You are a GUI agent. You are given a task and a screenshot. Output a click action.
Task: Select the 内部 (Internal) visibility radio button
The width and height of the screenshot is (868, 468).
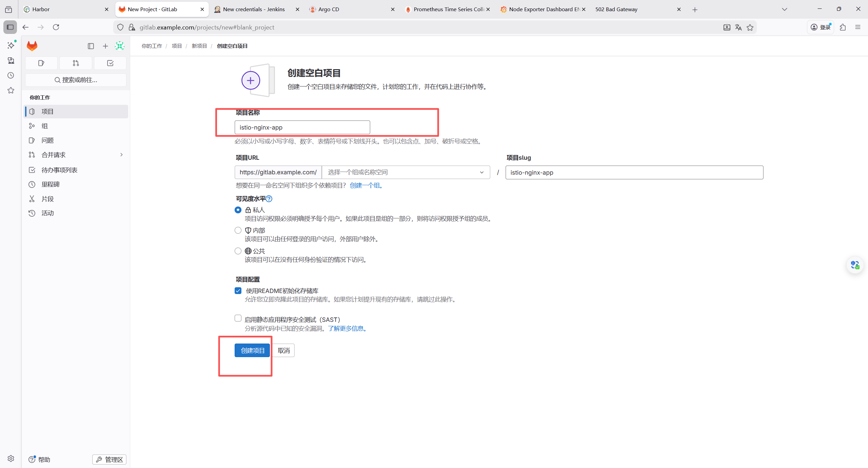click(238, 230)
